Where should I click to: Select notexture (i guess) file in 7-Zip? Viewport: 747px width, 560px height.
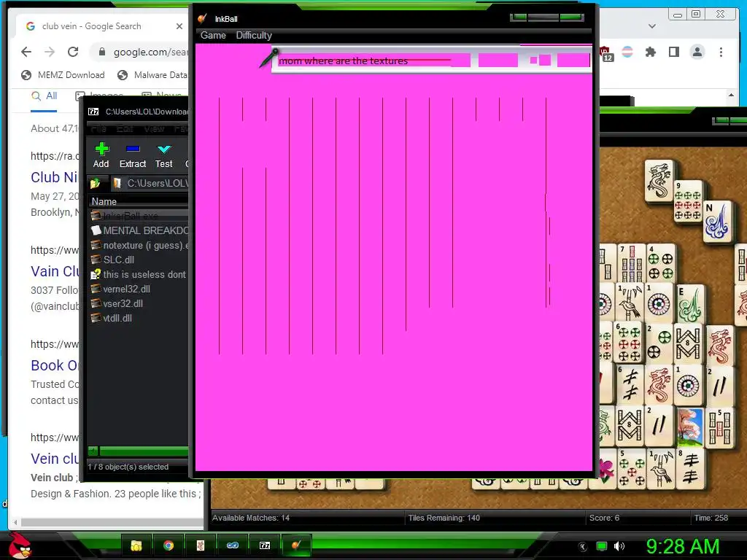(139, 245)
